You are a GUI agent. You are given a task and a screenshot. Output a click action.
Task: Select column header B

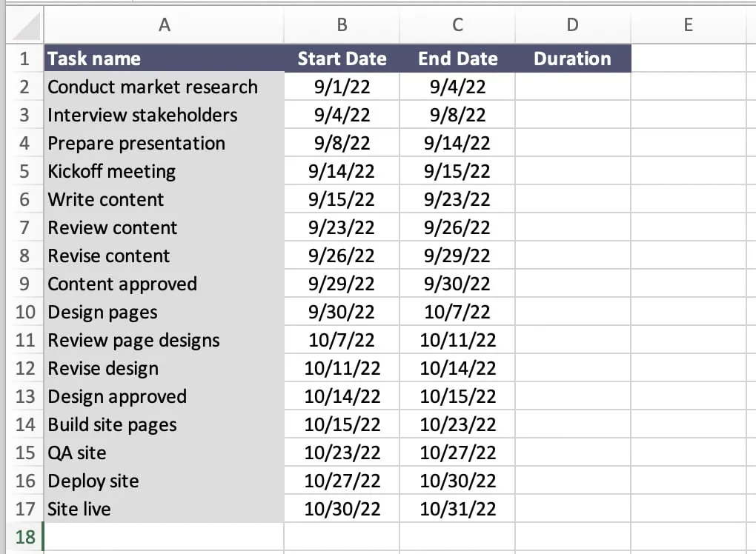(341, 24)
